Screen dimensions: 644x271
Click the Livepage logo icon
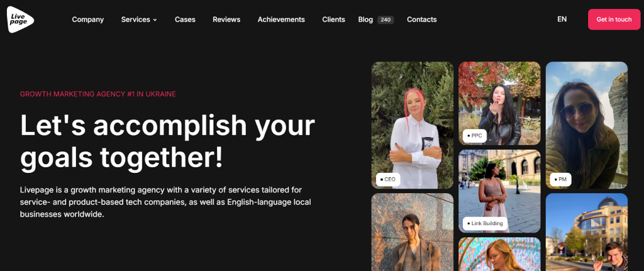tap(20, 19)
